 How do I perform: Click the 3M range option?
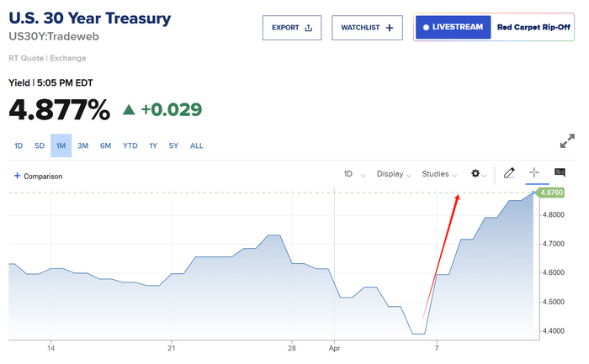coord(83,145)
